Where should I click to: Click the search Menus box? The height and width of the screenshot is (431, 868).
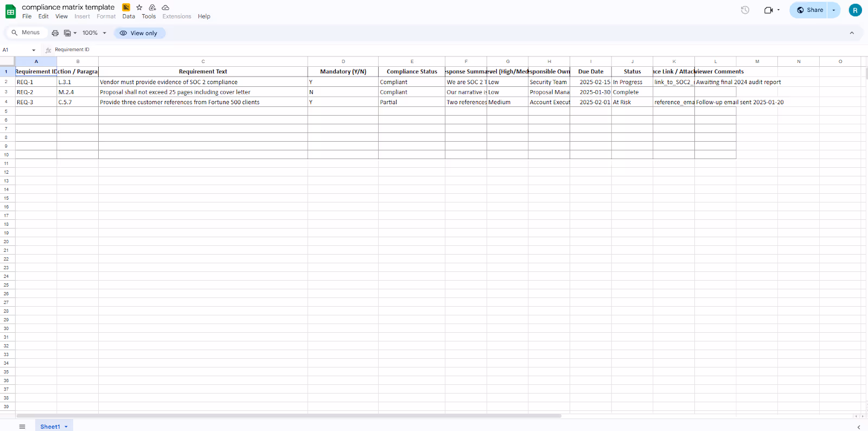tap(25, 33)
